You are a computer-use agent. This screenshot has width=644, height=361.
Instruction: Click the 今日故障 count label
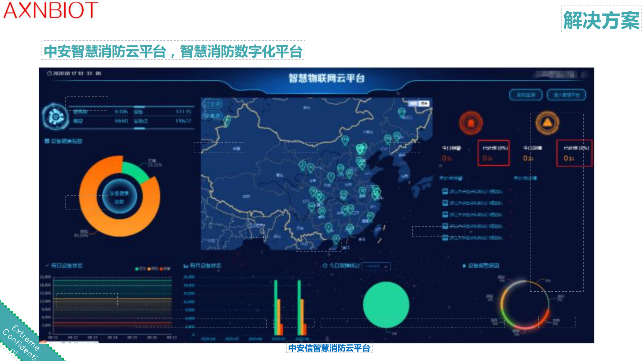tap(532, 148)
